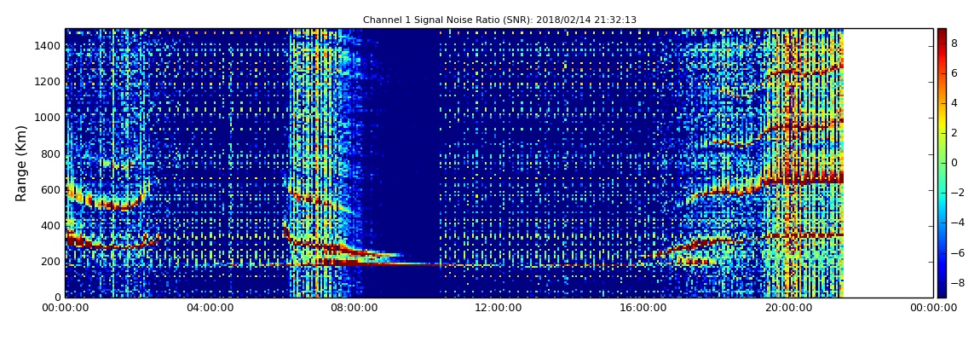980x347 pixels.
Task: Click the colorbar tick label −6
Action: 958,252
